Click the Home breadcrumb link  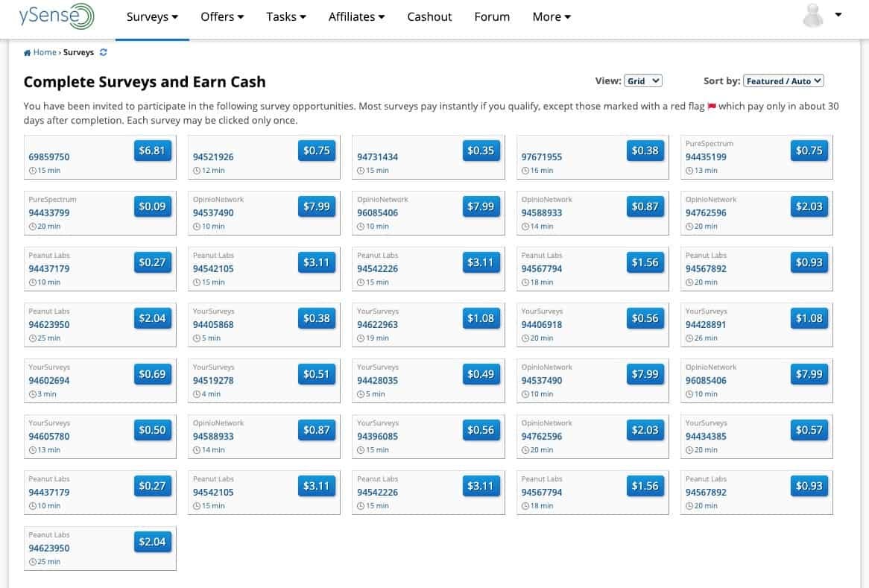pyautogui.click(x=45, y=52)
